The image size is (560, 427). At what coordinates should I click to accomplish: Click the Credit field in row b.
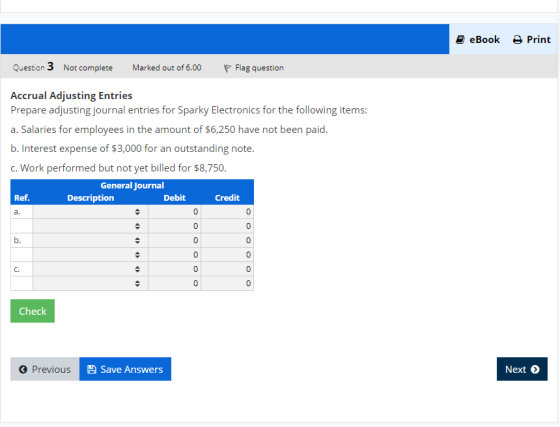[227, 240]
